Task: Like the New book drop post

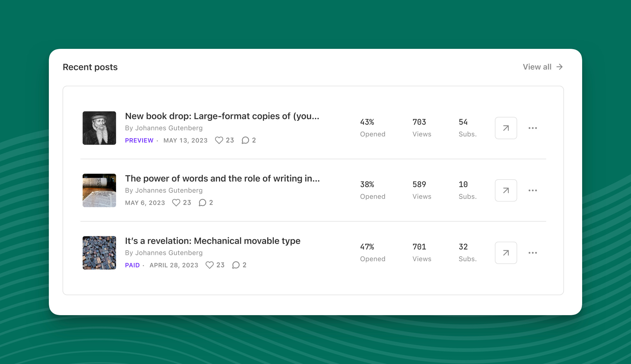Action: 220,140
